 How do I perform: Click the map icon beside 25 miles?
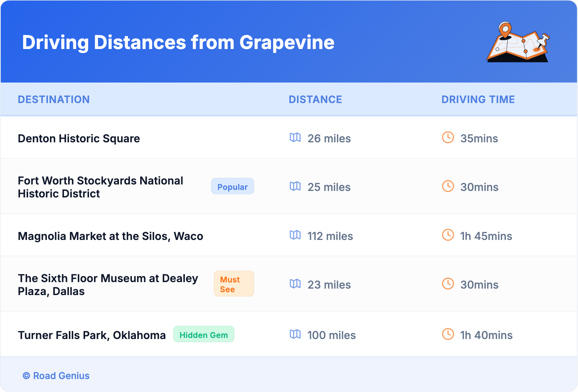tap(295, 186)
